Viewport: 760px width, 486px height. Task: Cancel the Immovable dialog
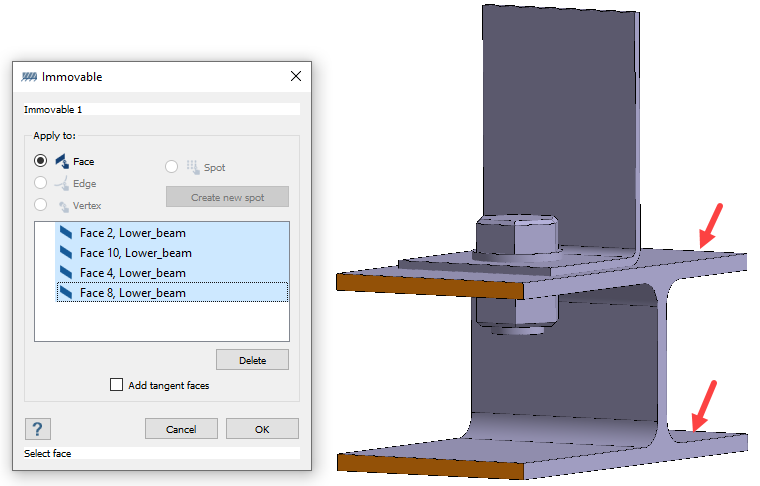tap(181, 429)
